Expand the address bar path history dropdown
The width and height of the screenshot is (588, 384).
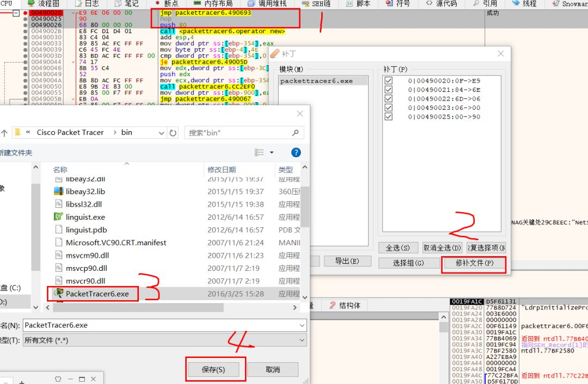[161, 133]
